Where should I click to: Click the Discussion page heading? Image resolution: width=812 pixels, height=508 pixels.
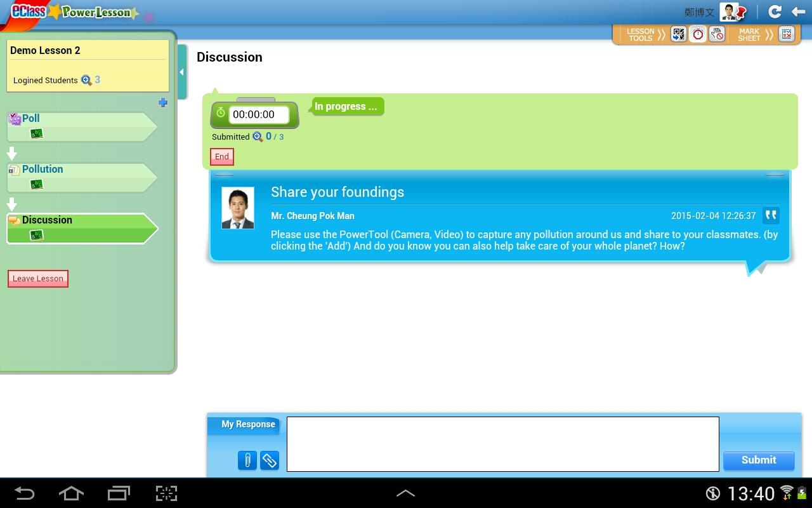coord(230,57)
